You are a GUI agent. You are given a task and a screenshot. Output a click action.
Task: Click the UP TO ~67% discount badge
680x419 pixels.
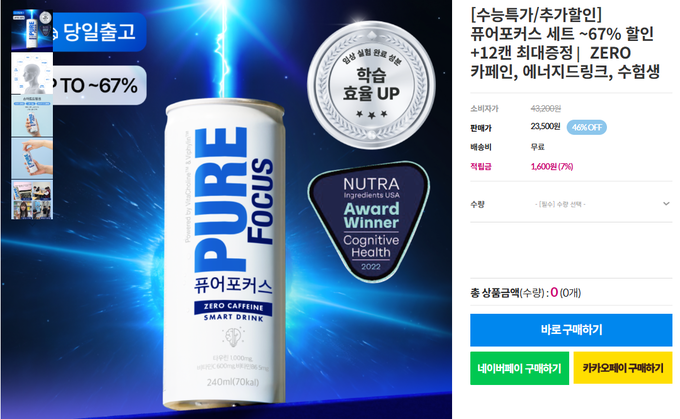pyautogui.click(x=100, y=85)
